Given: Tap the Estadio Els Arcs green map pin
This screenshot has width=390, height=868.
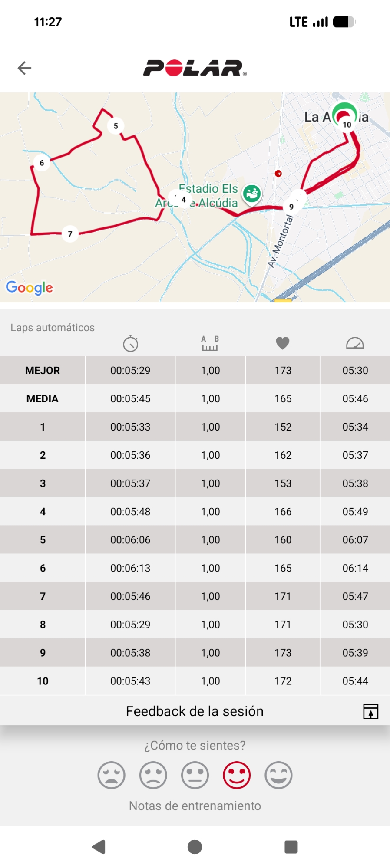Looking at the screenshot, I should [x=252, y=193].
